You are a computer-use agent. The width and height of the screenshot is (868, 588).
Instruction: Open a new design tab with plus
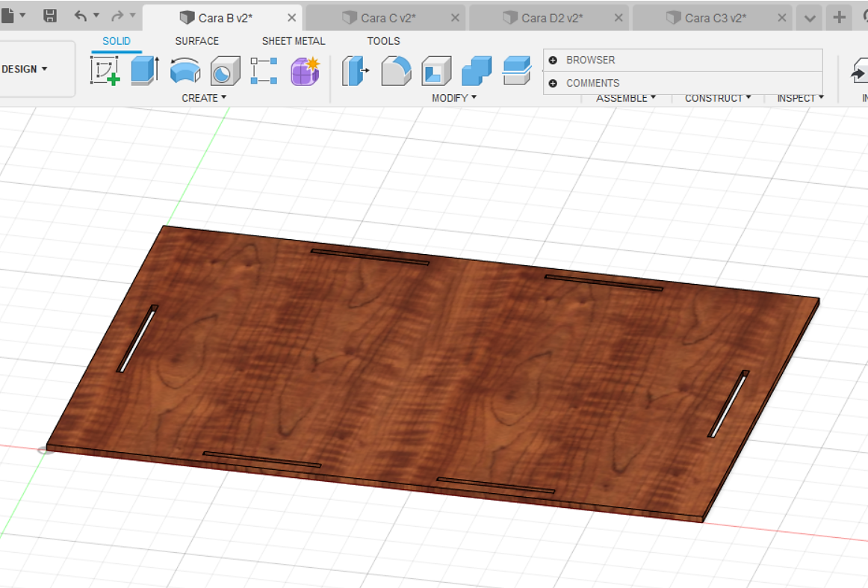(x=839, y=18)
